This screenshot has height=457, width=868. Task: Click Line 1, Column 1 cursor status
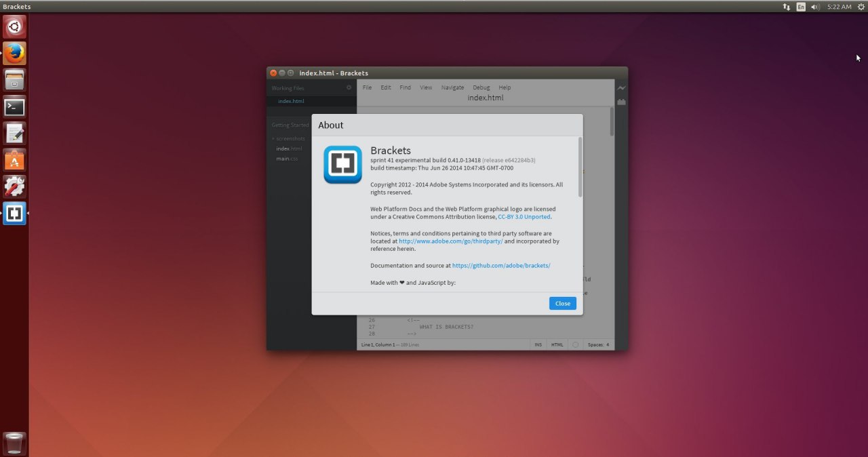coord(378,344)
